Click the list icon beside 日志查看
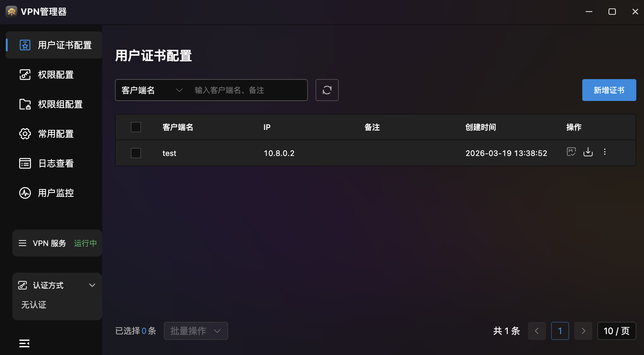The height and width of the screenshot is (355, 644). point(25,163)
